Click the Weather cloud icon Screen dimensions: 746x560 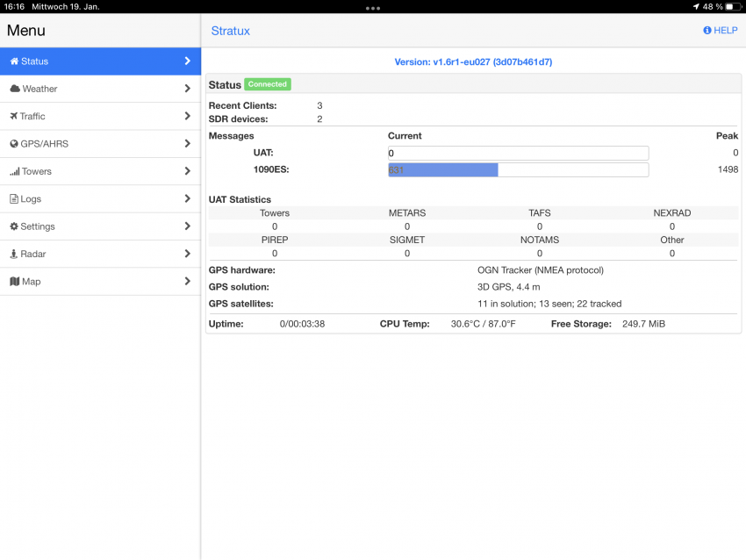pos(15,89)
